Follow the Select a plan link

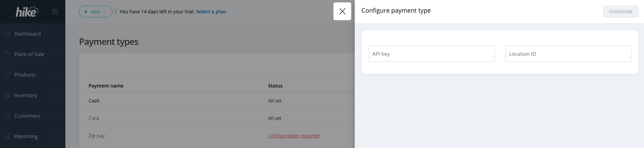click(211, 12)
